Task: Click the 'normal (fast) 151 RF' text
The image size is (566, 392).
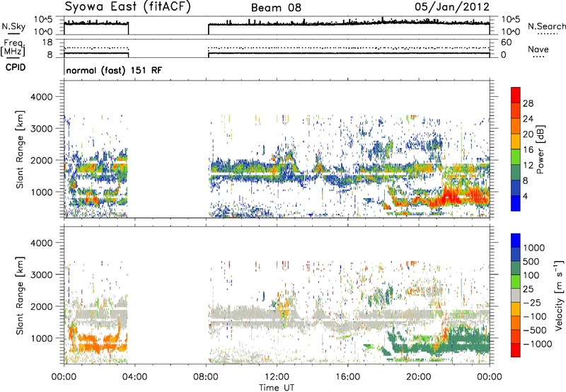Action: coord(114,70)
